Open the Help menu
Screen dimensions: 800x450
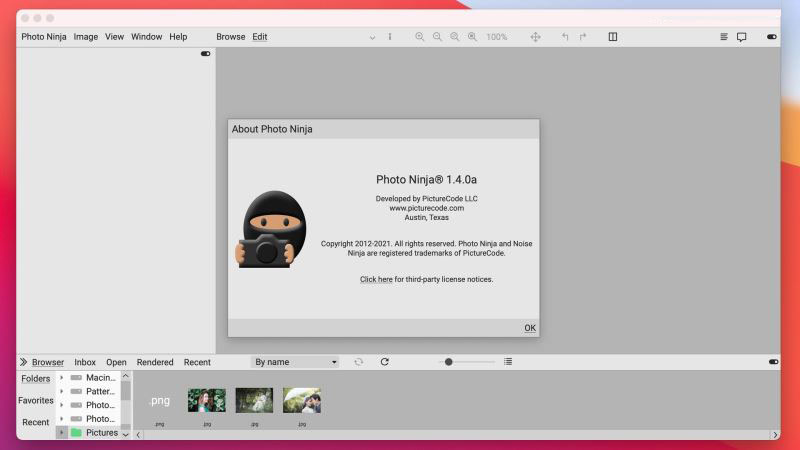178,37
